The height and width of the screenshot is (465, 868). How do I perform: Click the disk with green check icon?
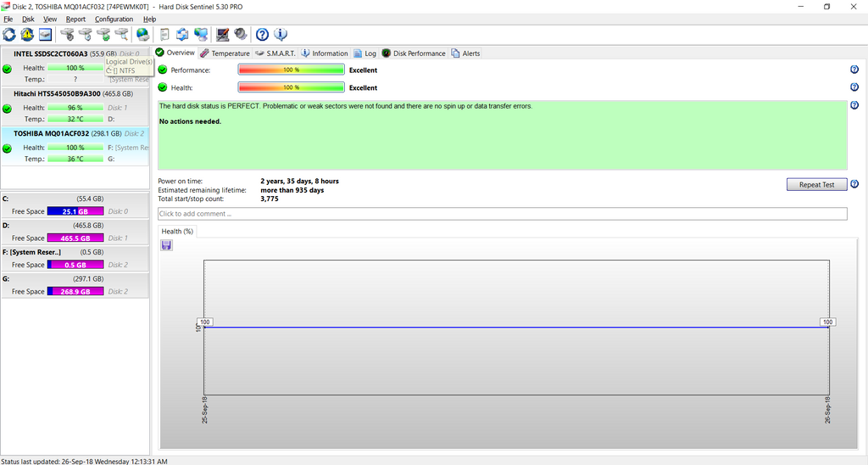[x=103, y=34]
